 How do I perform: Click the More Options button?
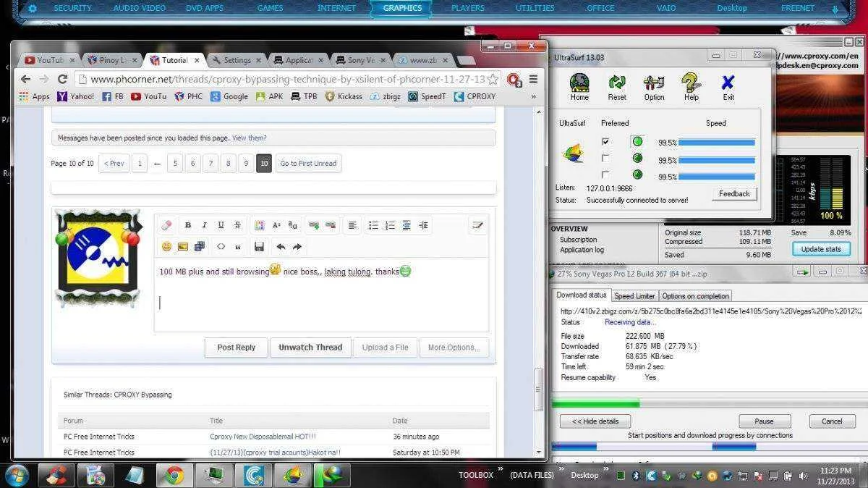pyautogui.click(x=454, y=348)
